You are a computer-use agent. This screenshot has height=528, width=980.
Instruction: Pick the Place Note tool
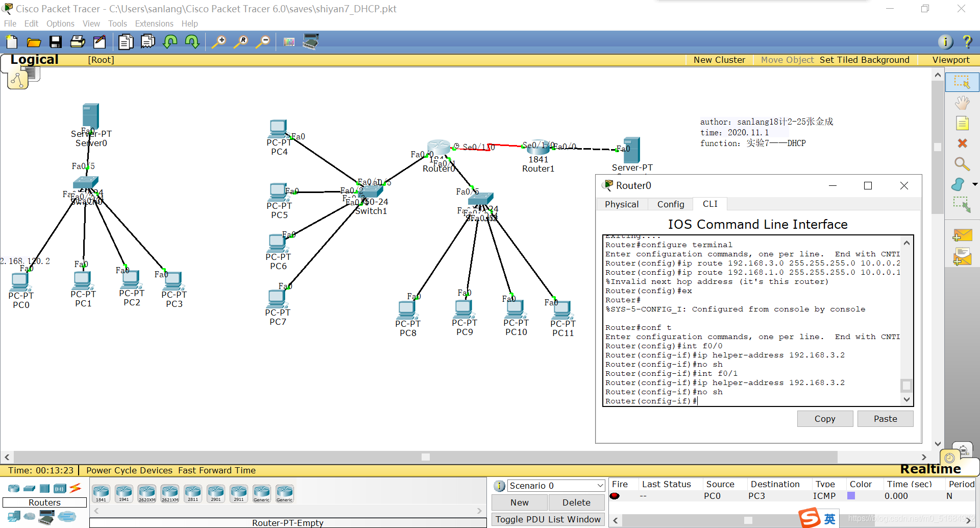[x=962, y=124]
